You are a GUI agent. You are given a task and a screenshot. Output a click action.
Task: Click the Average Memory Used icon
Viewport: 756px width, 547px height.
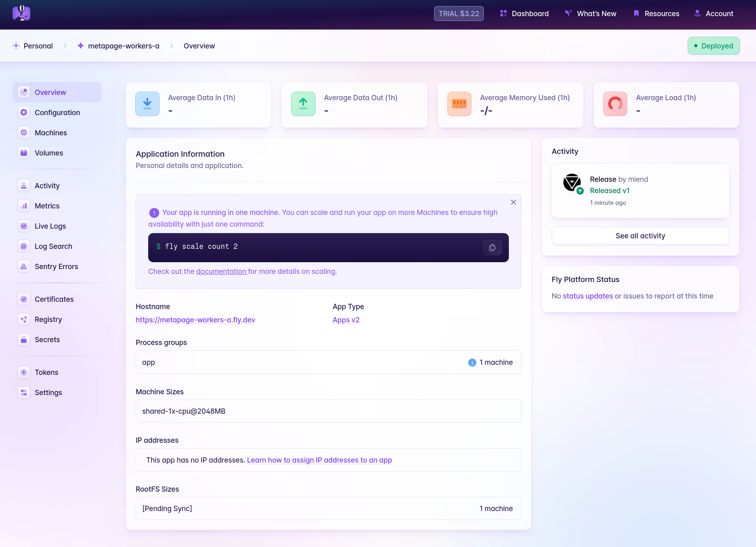click(459, 104)
